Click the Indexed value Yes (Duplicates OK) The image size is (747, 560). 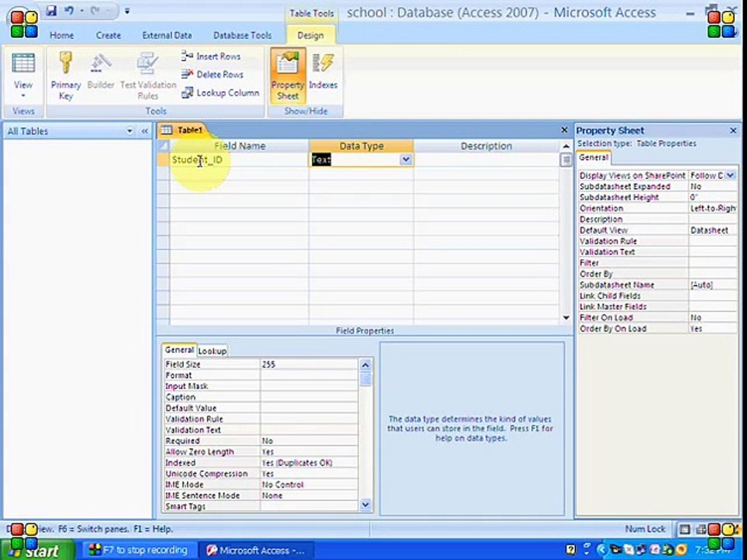[x=309, y=464]
